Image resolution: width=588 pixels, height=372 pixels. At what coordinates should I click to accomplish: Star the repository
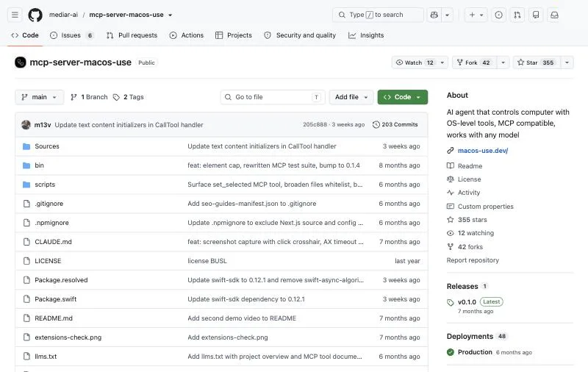[x=537, y=62]
